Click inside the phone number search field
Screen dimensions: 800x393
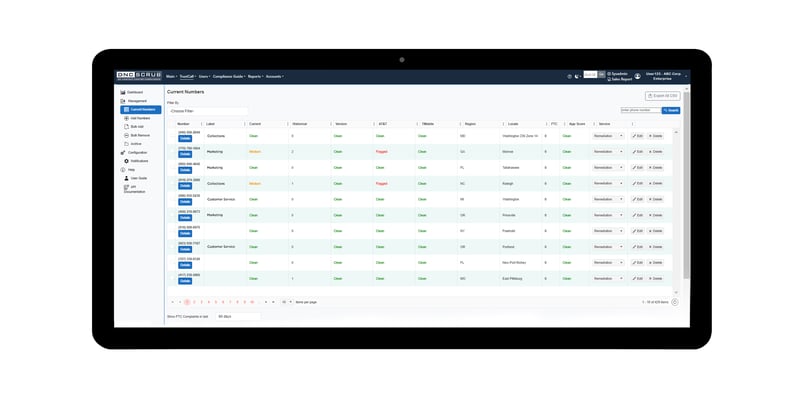click(x=641, y=110)
